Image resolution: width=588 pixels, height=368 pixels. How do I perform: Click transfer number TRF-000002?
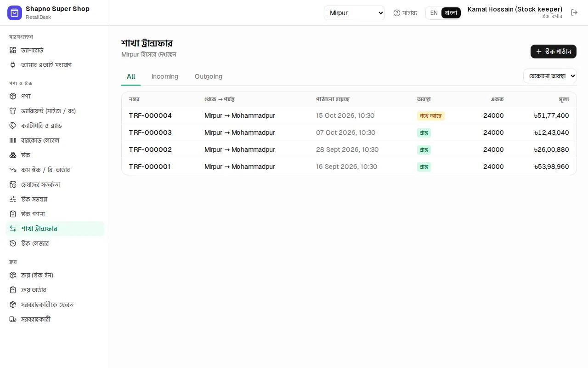coord(150,149)
